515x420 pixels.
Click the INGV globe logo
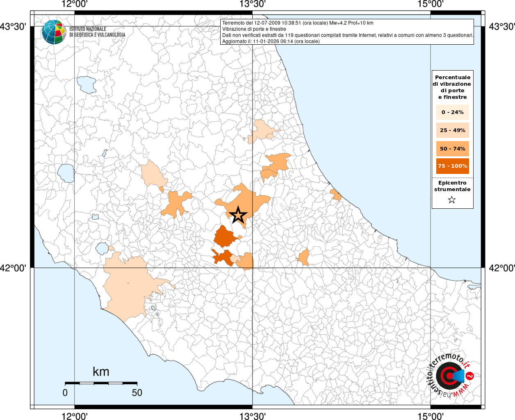(x=54, y=32)
